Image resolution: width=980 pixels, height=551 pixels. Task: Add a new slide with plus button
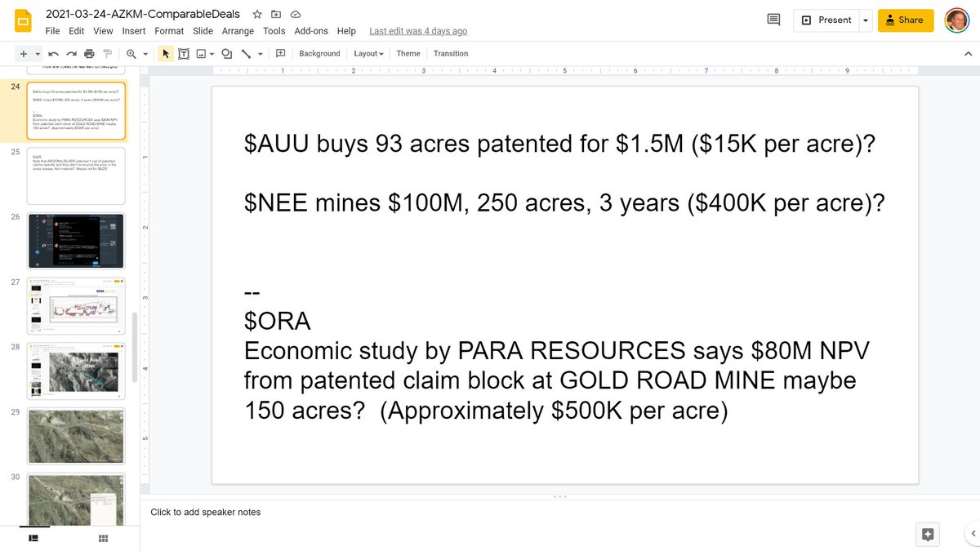tap(23, 54)
